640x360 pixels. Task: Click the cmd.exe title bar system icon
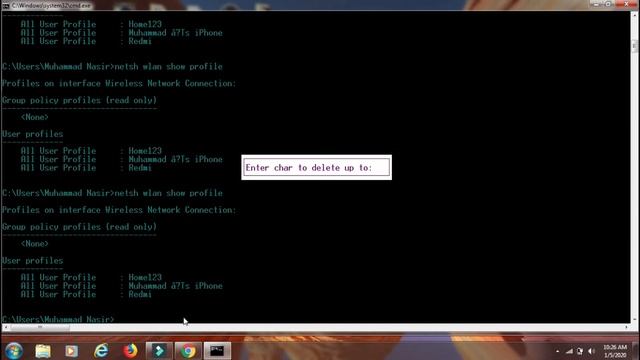click(x=5, y=6)
